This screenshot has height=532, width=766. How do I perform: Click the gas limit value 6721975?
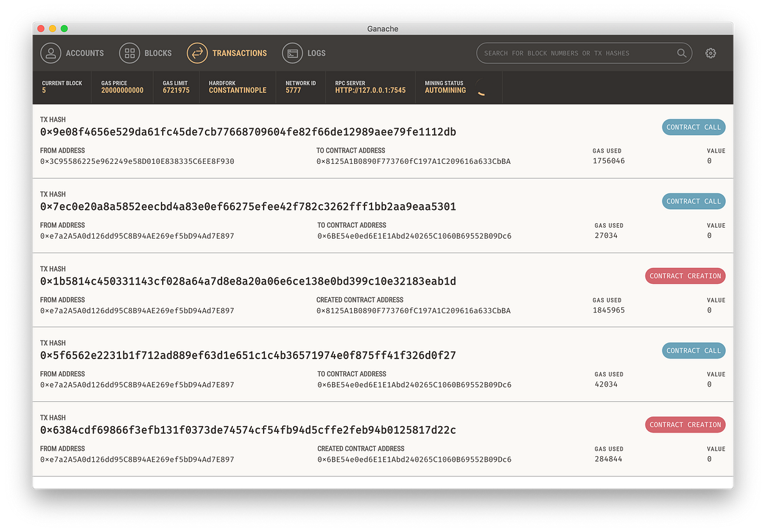point(176,91)
